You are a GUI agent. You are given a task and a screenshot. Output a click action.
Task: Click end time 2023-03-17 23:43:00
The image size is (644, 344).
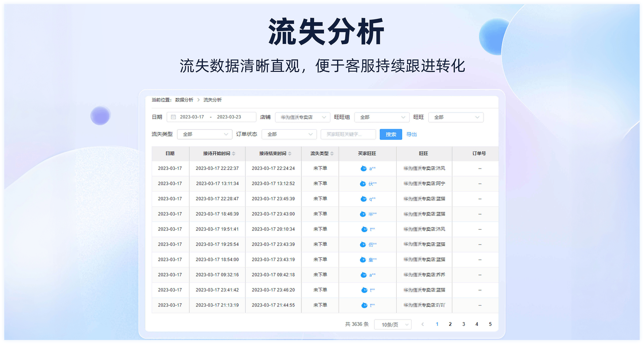(x=273, y=214)
